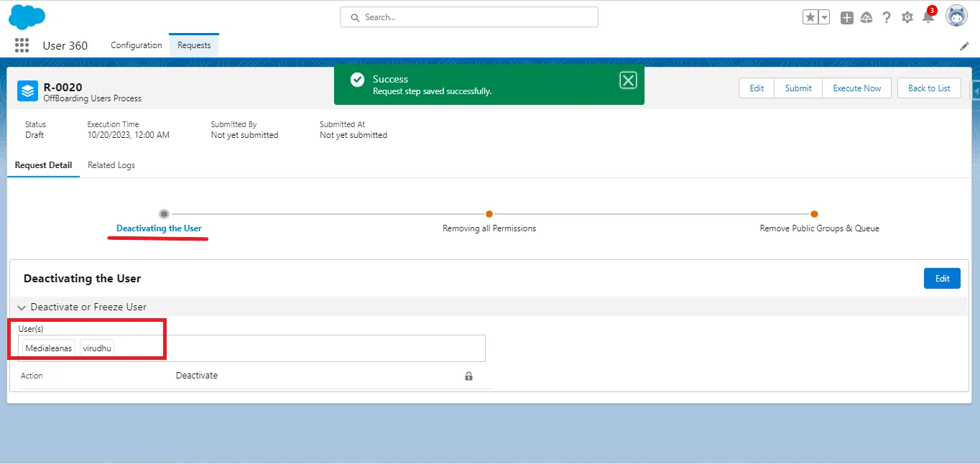Open Global Actions with the plus icon
This screenshot has width=980, height=464.
coord(846,16)
